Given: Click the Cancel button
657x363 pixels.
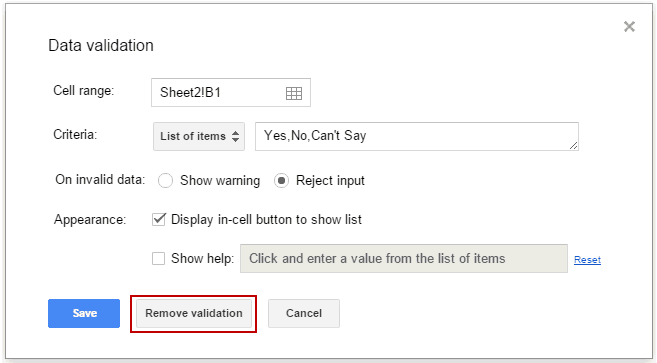Looking at the screenshot, I should tap(304, 314).
